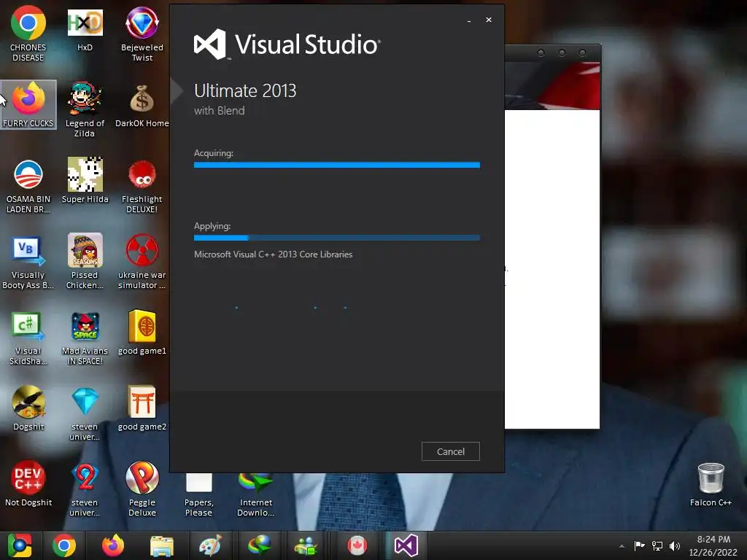Click the taskbar clock showing 8:24 PM
Screen dimensions: 747x560
click(x=713, y=545)
